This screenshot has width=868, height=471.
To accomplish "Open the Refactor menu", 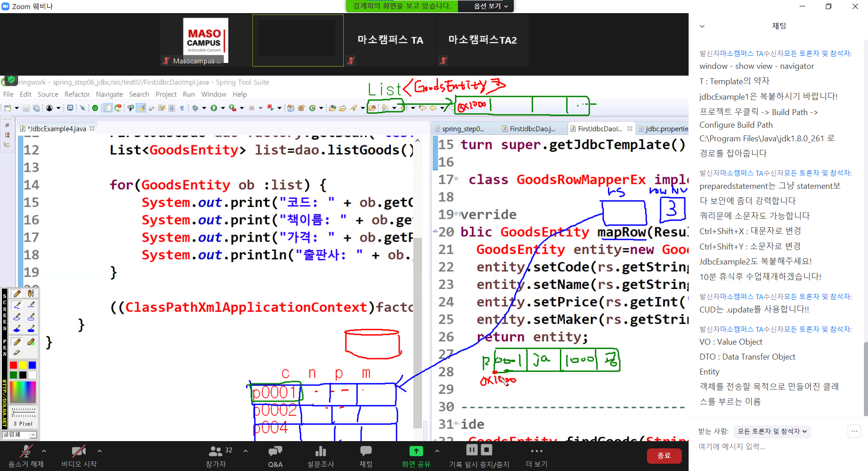I will [x=77, y=94].
